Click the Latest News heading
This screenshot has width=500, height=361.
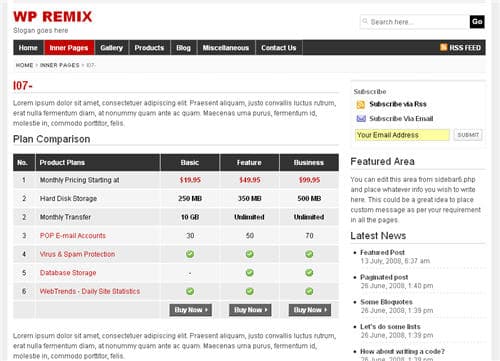tap(378, 236)
